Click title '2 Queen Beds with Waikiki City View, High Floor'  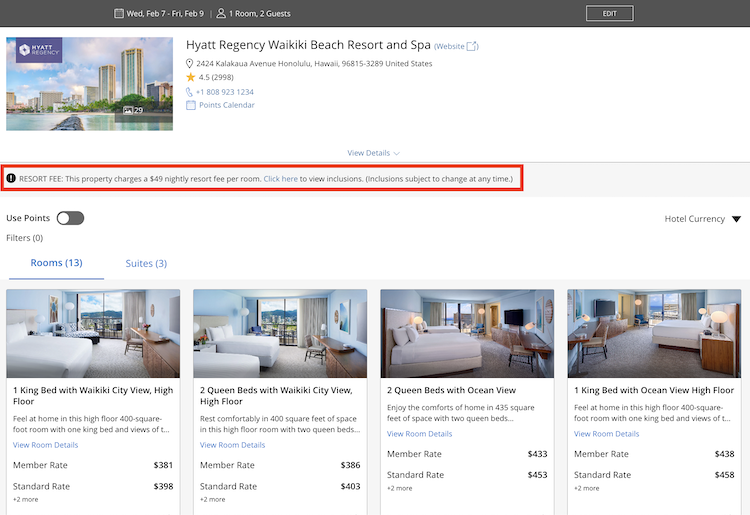[276, 396]
